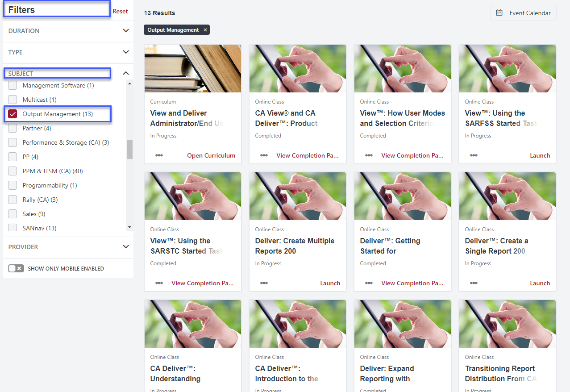Launch the Deliver: Create Multiple Reports 200 class
The width and height of the screenshot is (570, 392).
(x=330, y=283)
